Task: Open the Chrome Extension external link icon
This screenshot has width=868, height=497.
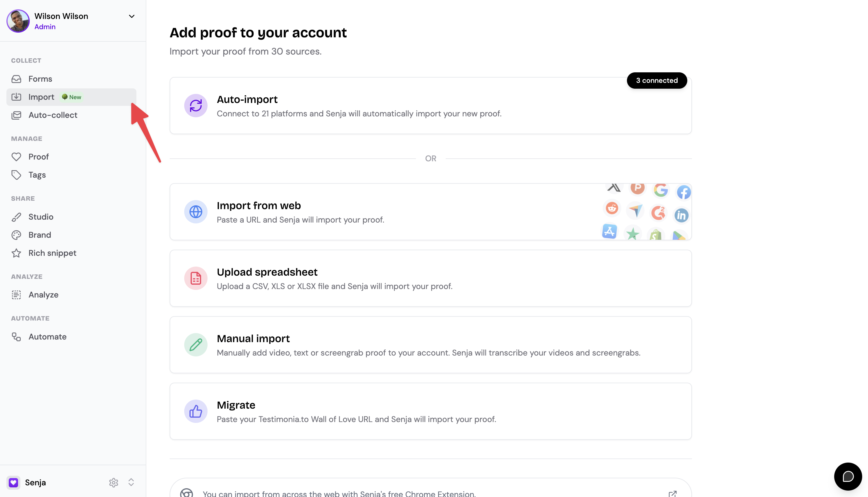Action: click(x=673, y=494)
